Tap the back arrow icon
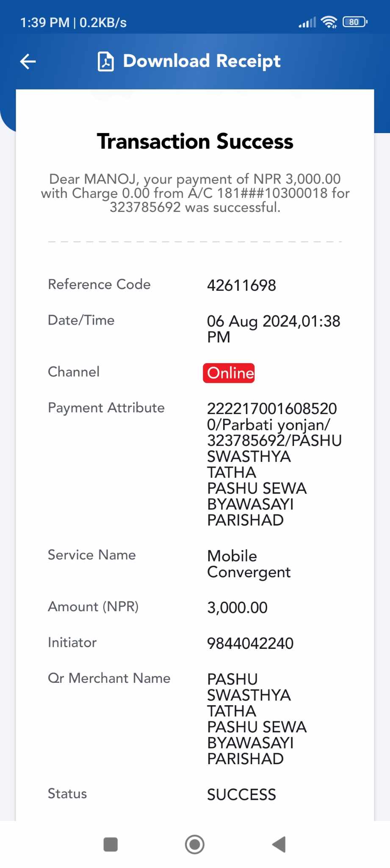Viewport: 390px width, 868px height. click(28, 61)
